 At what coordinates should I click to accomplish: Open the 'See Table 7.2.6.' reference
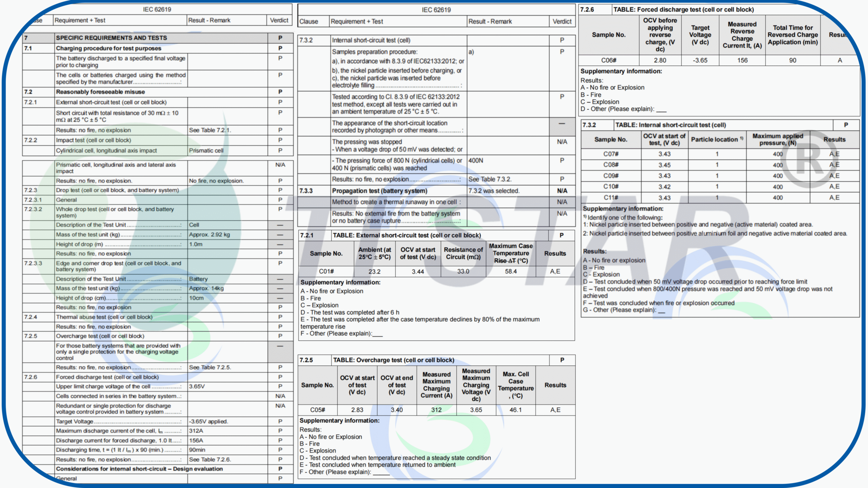[210, 460]
